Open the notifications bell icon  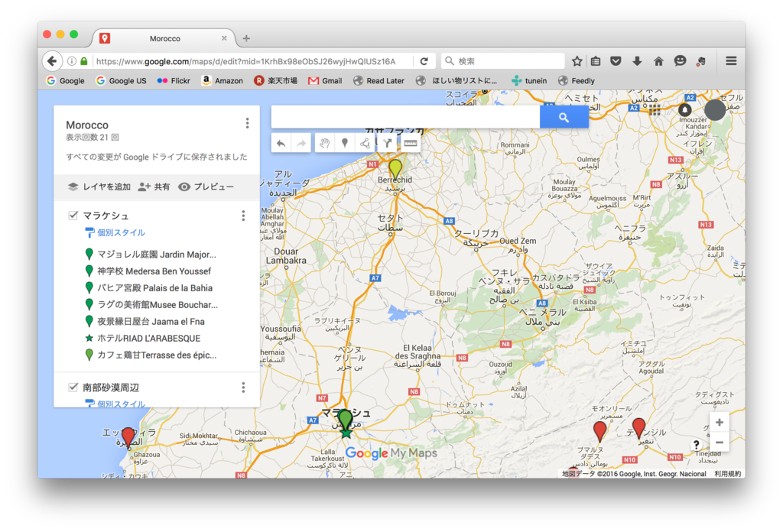point(684,110)
